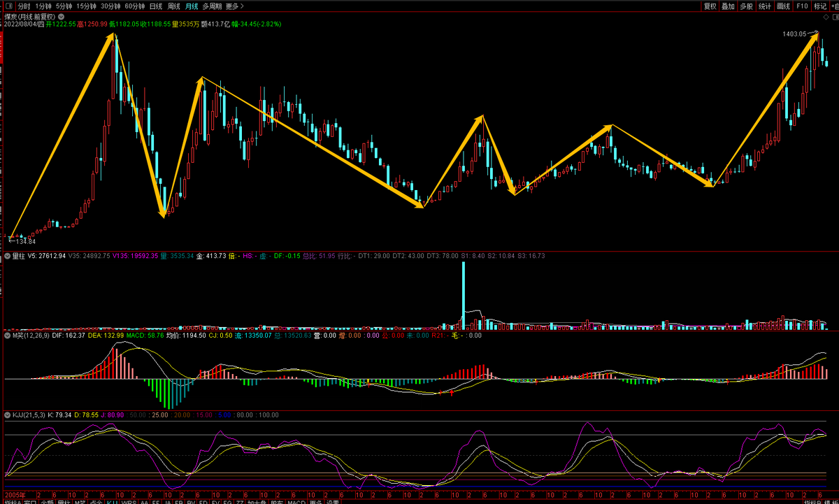Select the 量柱 indicator tab at bottom
839x504 pixels.
(x=64, y=501)
